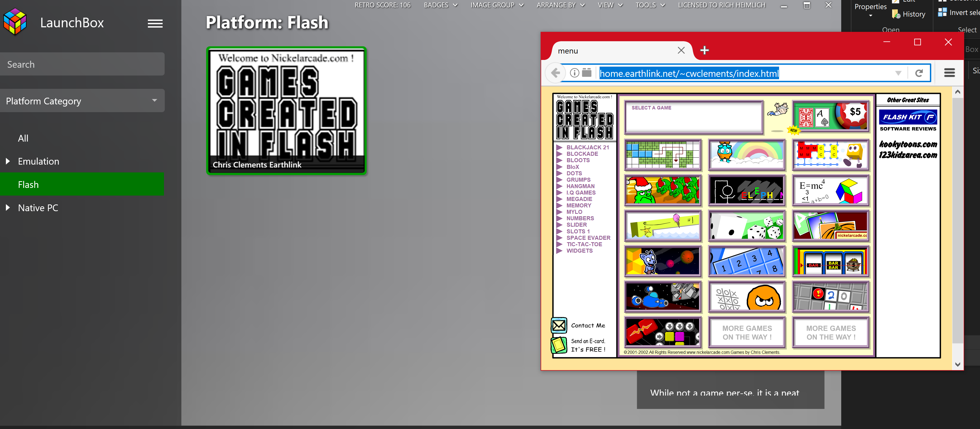Image resolution: width=980 pixels, height=429 pixels.
Task: Click the LaunchBox Search field
Action: pos(82,64)
